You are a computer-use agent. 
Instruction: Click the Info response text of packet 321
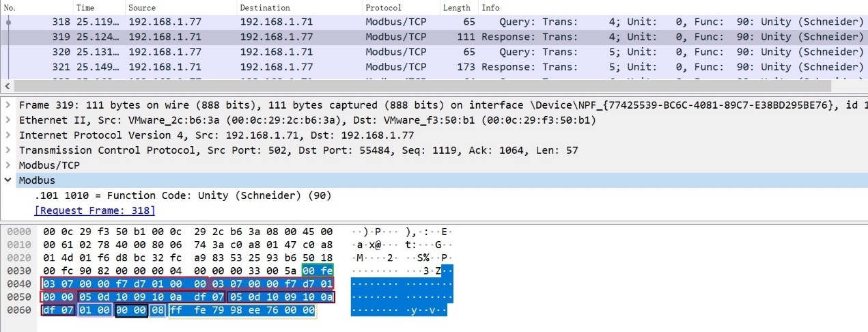(x=673, y=67)
